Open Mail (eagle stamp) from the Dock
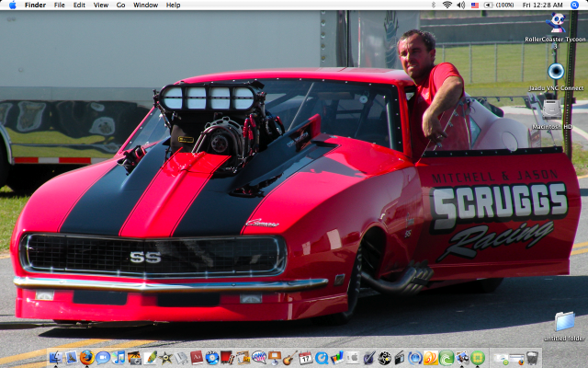588x368 pixels. pos(72,357)
